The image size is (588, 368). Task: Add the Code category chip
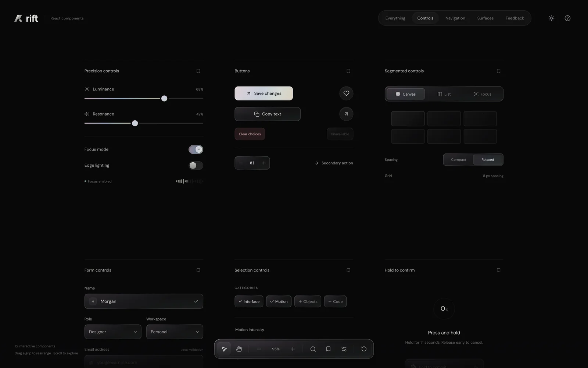[335, 301]
